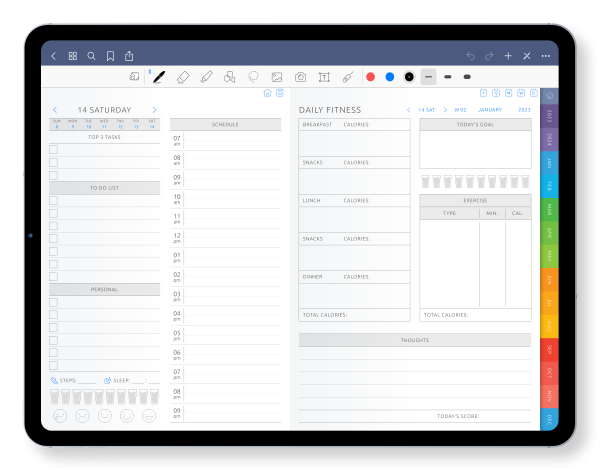Toggle read-only mode icon in toolbar
Screen dimensions: 600x470
(134, 77)
